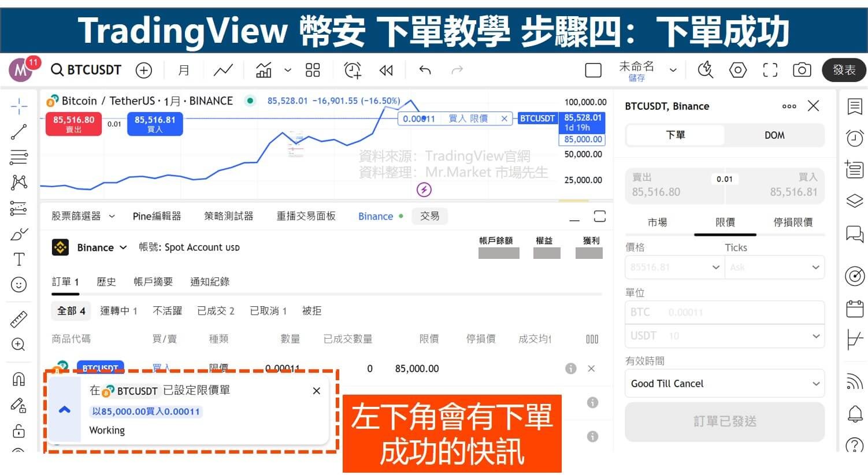The height and width of the screenshot is (475, 868).
Task: Open the 股票篩選器 dropdown arrow
Action: pyautogui.click(x=112, y=217)
